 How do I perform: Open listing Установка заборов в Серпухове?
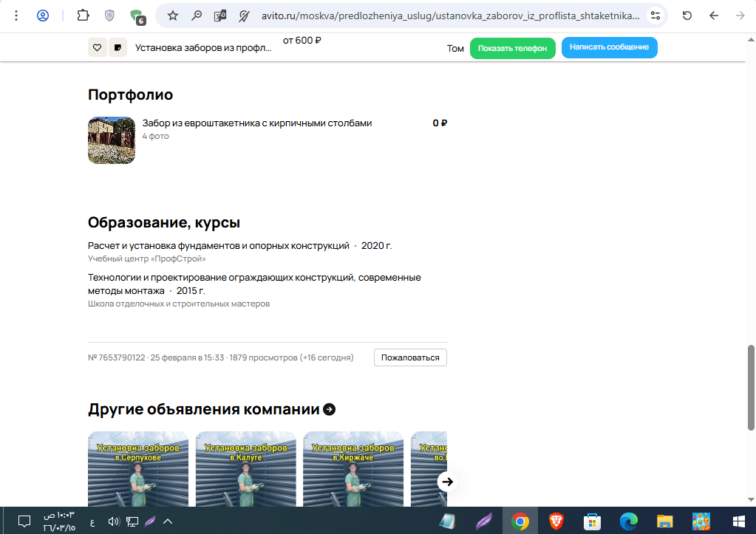(x=138, y=469)
